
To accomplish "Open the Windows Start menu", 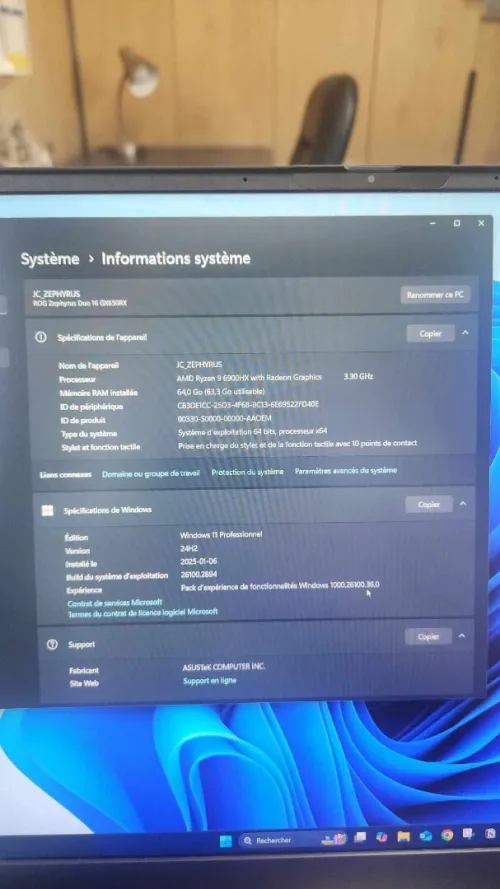I will click(x=226, y=841).
